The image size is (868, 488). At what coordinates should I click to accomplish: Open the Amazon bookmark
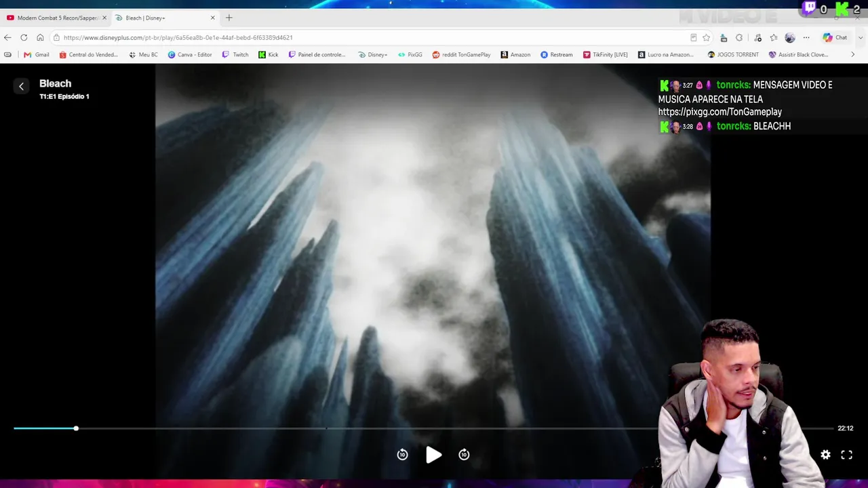tap(515, 54)
